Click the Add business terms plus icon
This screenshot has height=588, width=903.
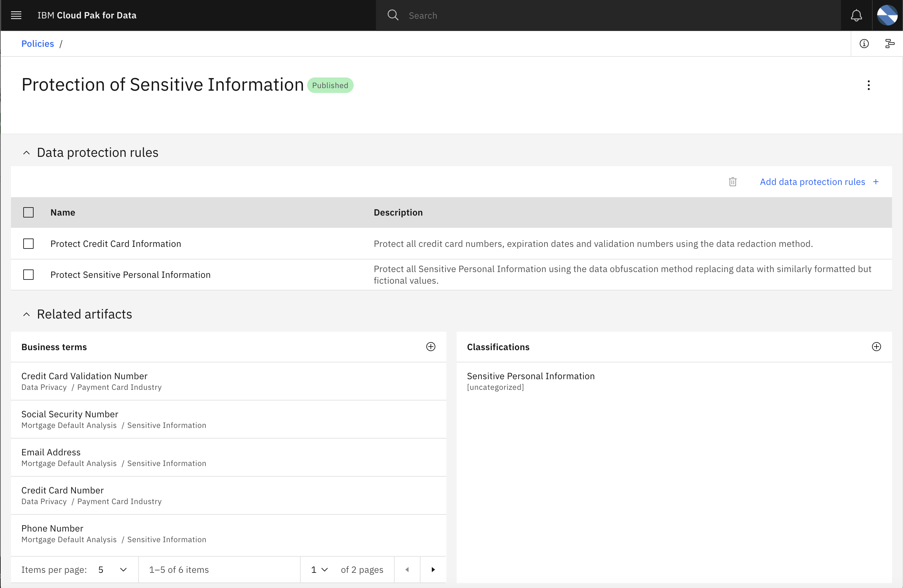coord(431,347)
